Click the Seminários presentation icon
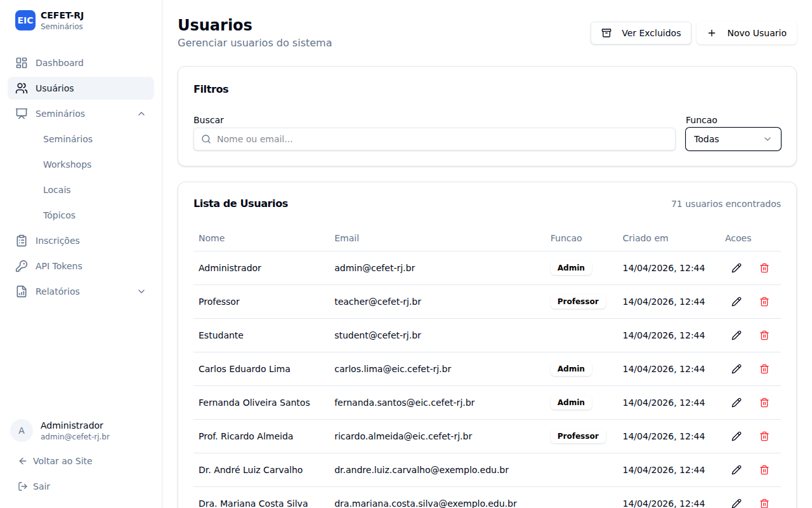 [22, 114]
